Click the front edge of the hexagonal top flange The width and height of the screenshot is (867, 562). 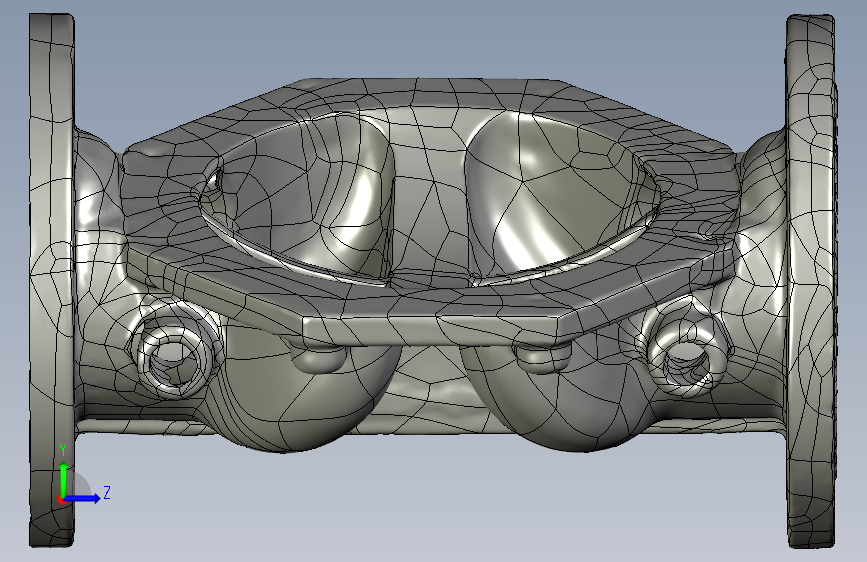tap(432, 331)
